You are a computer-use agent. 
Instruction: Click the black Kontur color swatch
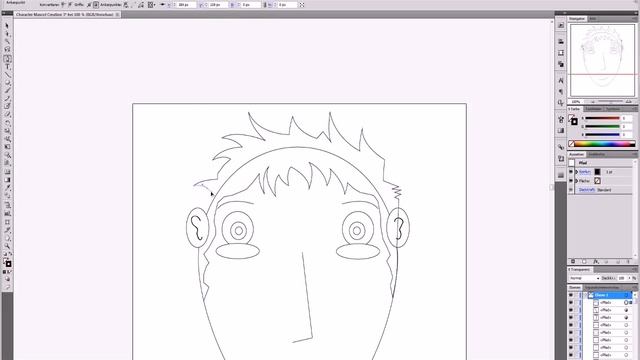coord(597,172)
